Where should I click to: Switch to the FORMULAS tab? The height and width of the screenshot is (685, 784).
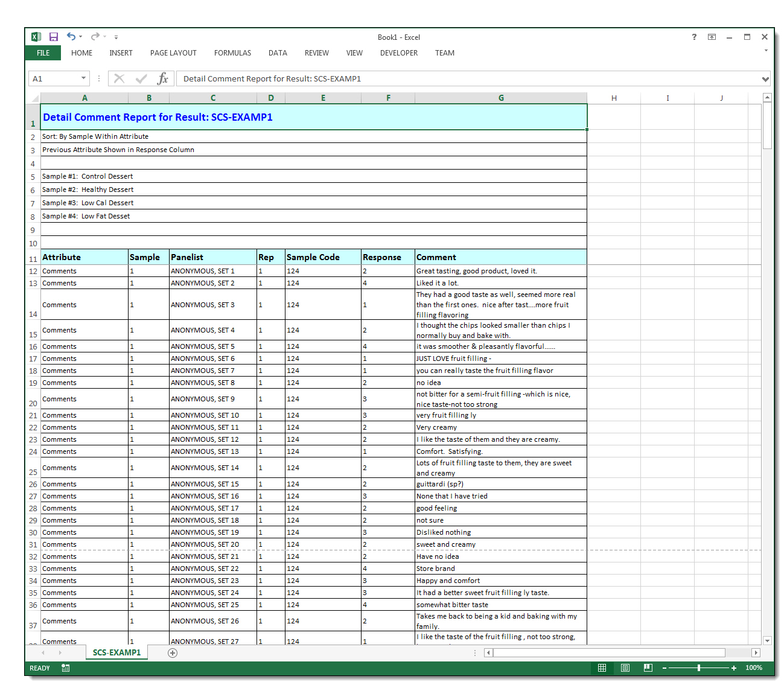coord(232,53)
